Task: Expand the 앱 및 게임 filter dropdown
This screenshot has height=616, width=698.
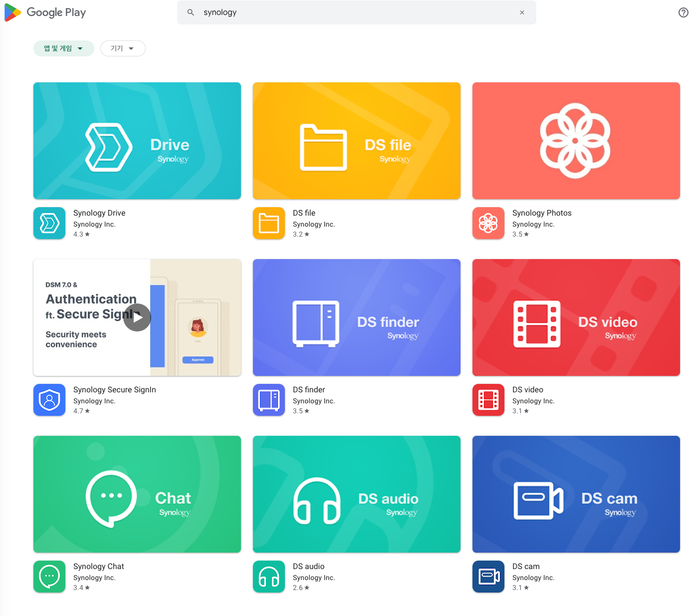Action: pos(64,48)
